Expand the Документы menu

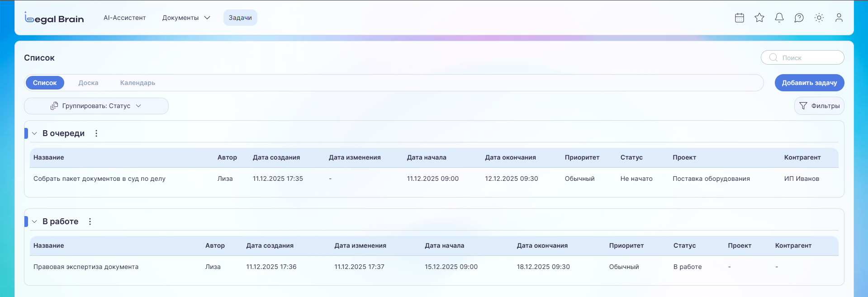click(x=186, y=18)
